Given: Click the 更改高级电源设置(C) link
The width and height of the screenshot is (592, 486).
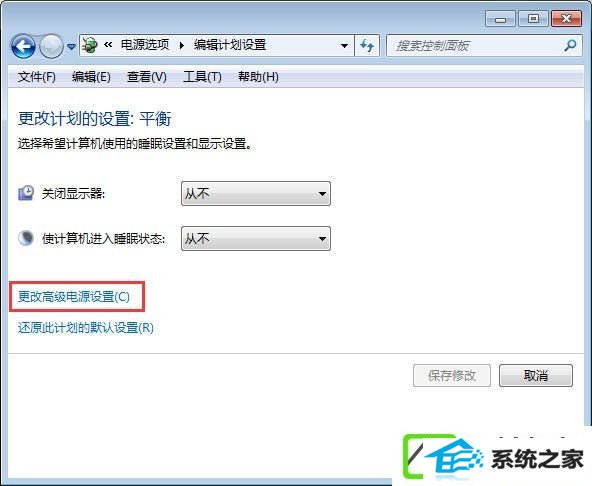Looking at the screenshot, I should pos(74,297).
